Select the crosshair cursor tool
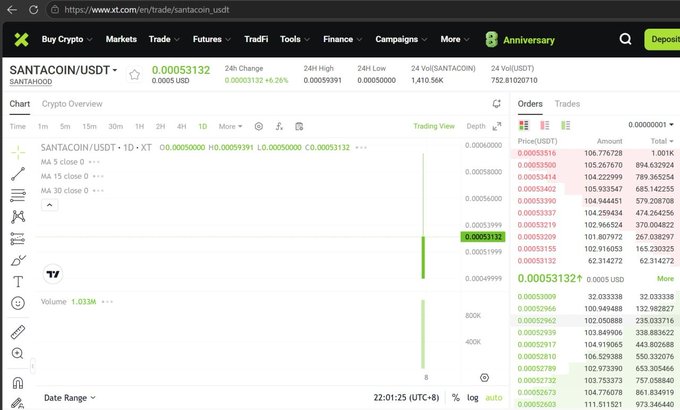Image resolution: width=680 pixels, height=410 pixels. pyautogui.click(x=18, y=152)
